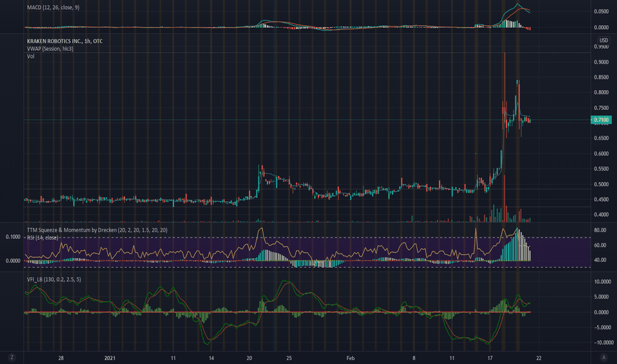The image size is (617, 364).
Task: Select the VFI_LB (130, 0.2, 2.5, 5) label
Action: point(54,279)
